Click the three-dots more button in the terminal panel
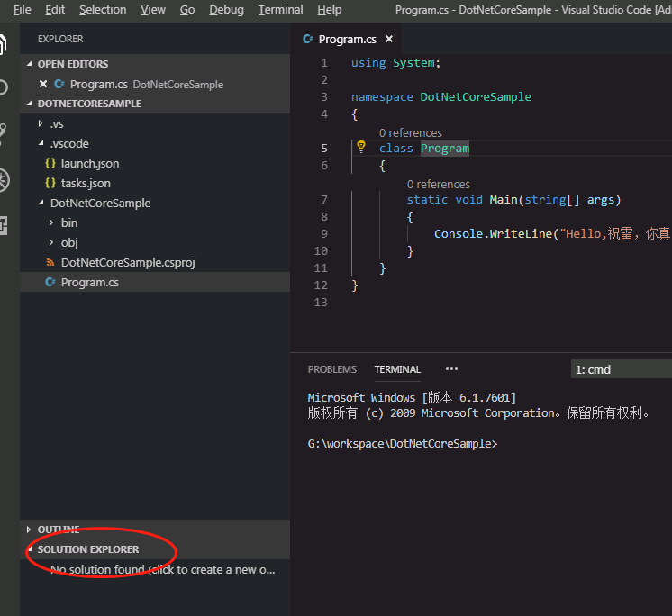This screenshot has height=616, width=672. (451, 369)
